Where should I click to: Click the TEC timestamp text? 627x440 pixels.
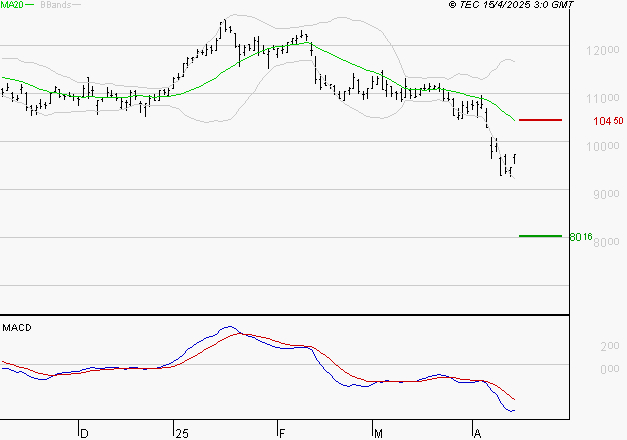511,6
